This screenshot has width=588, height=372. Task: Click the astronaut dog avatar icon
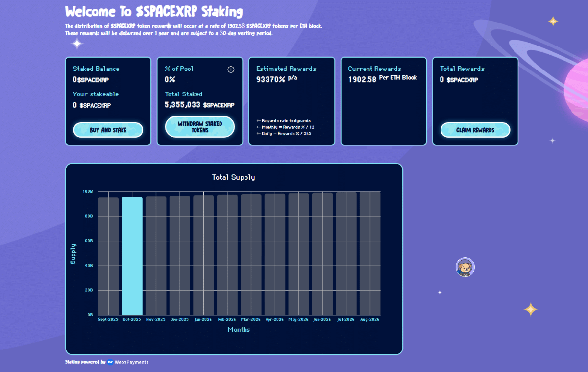tap(465, 267)
